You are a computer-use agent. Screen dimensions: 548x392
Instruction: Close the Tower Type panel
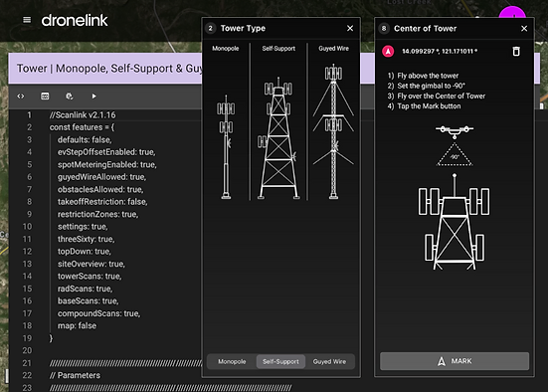[350, 28]
